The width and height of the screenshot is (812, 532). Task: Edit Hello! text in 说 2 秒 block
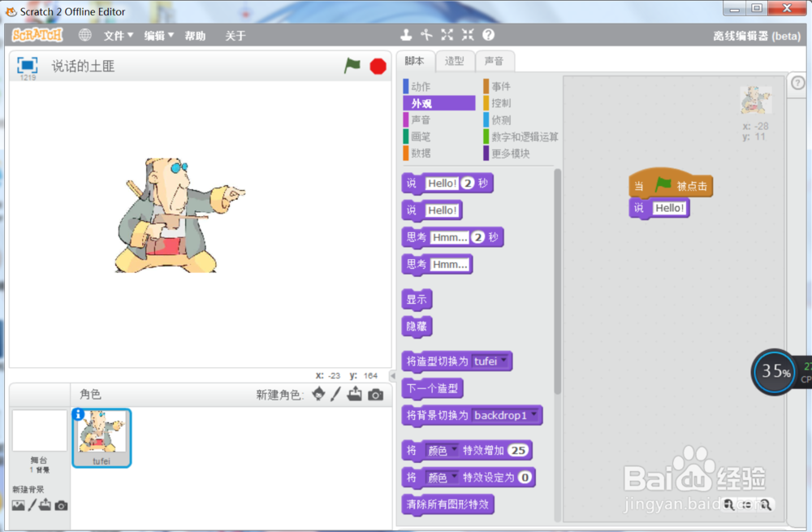coord(442,183)
